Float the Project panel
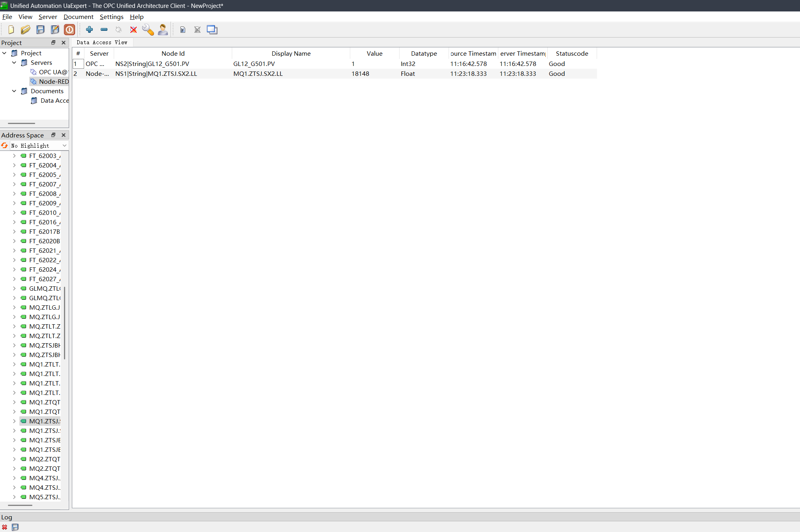800x532 pixels. 53,42
